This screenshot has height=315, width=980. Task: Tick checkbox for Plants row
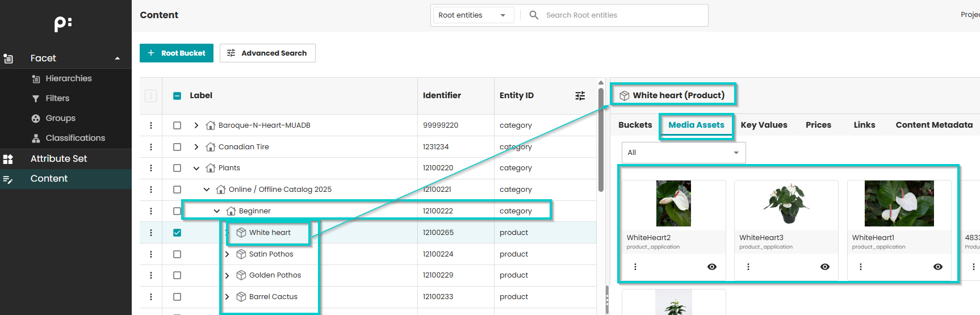click(x=177, y=168)
